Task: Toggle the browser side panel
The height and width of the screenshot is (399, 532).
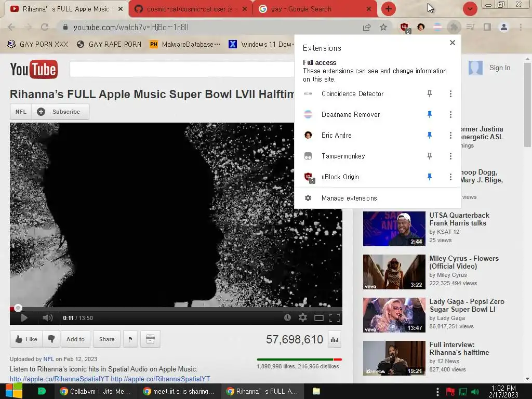Action: tap(487, 27)
